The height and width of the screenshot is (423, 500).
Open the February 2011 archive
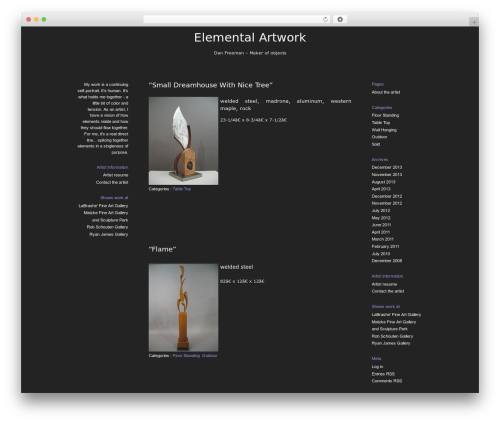[385, 247]
